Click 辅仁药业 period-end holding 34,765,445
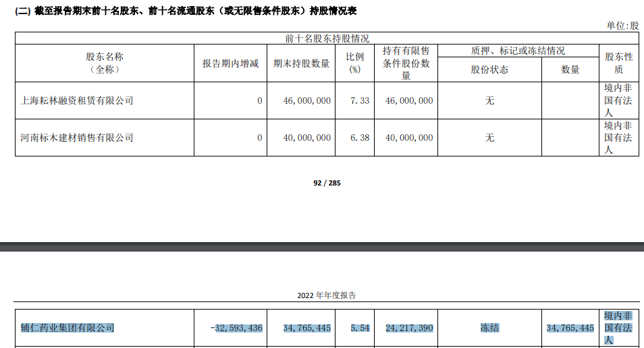 (306, 328)
